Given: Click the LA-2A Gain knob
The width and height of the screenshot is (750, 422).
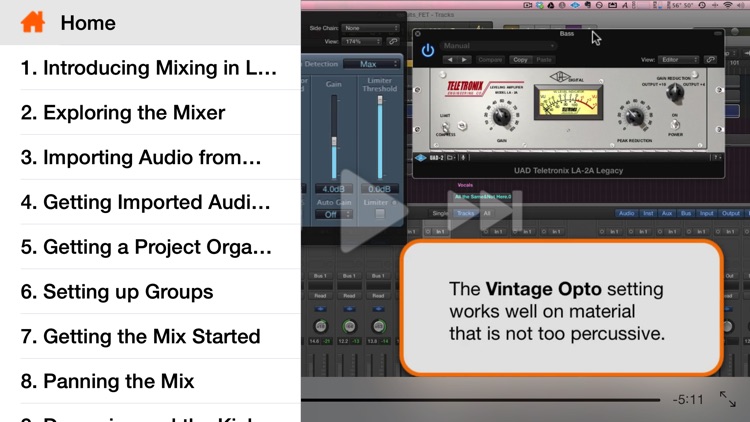Looking at the screenshot, I should pyautogui.click(x=501, y=116).
